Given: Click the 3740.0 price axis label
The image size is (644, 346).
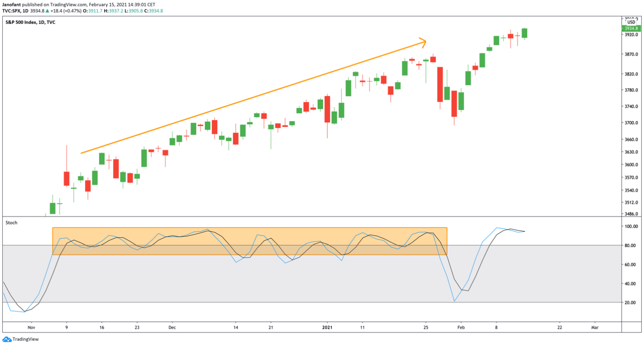Looking at the screenshot, I should (631, 107).
